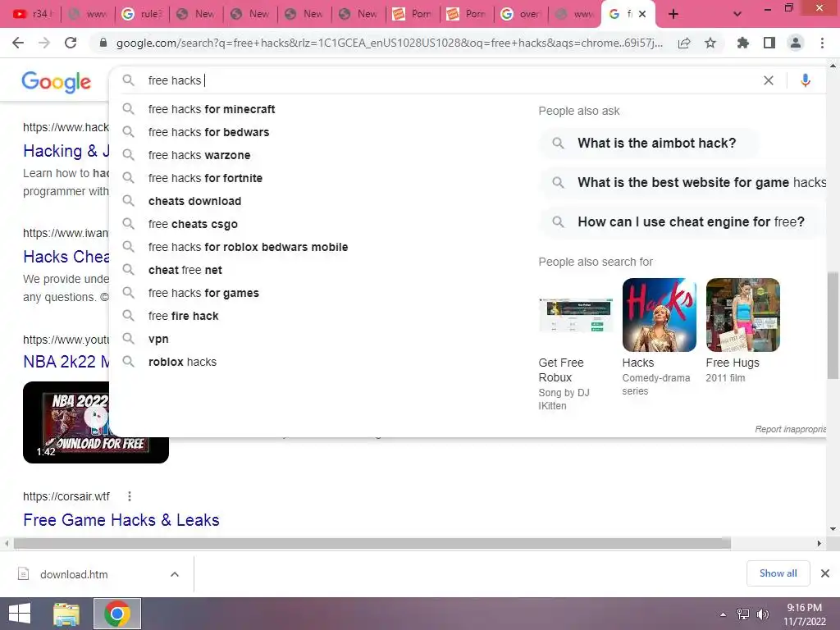Bookmark this page with the star icon

710,43
